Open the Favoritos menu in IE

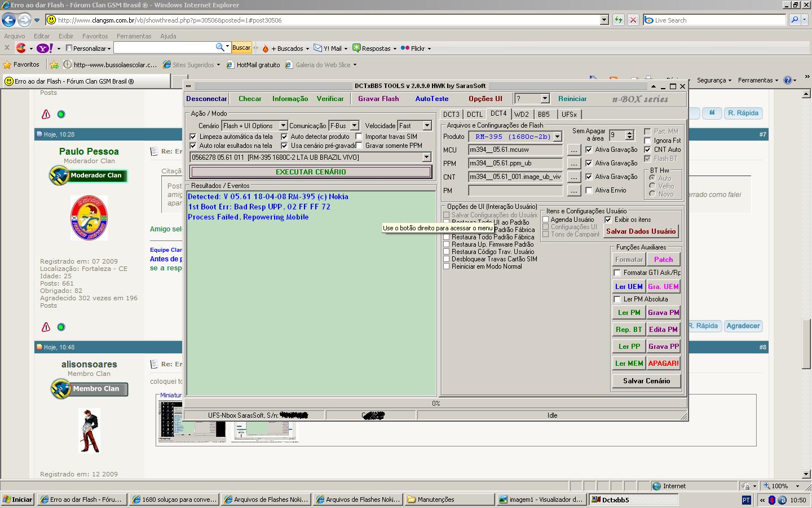tap(95, 36)
